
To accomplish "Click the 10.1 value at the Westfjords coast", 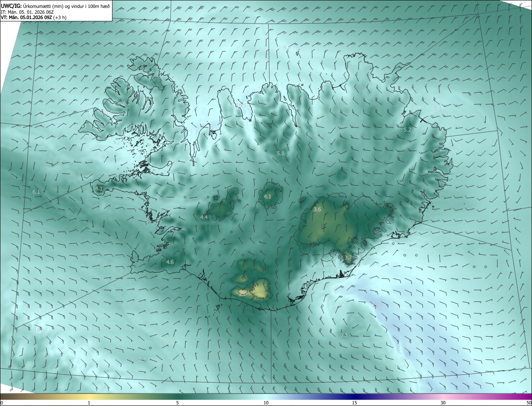I will coord(107,113).
